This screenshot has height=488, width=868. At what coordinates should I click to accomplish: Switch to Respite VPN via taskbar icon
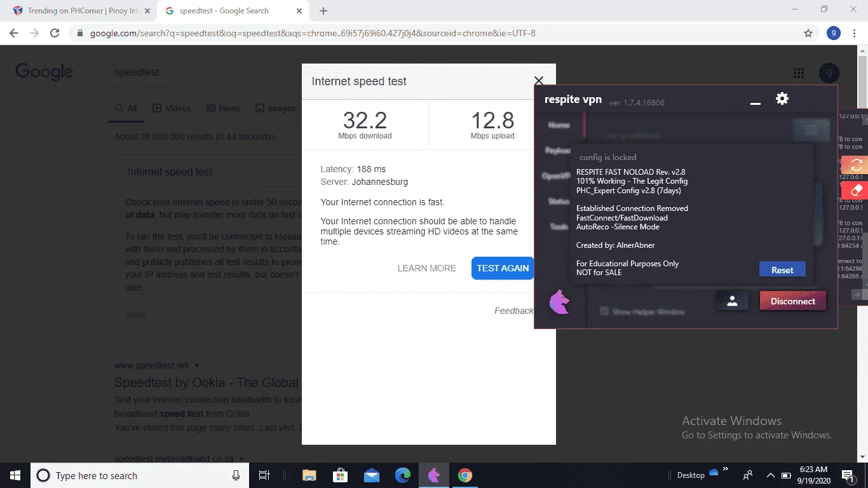point(434,475)
